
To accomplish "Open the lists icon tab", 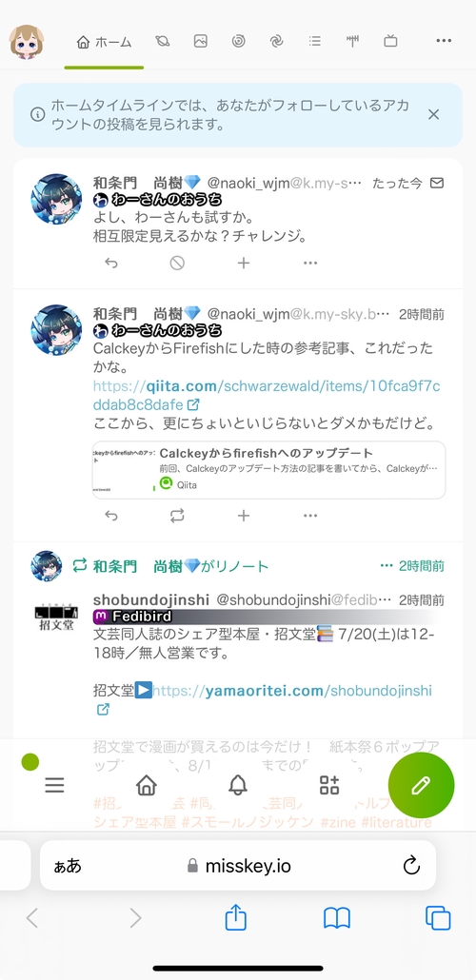I will click(x=314, y=42).
